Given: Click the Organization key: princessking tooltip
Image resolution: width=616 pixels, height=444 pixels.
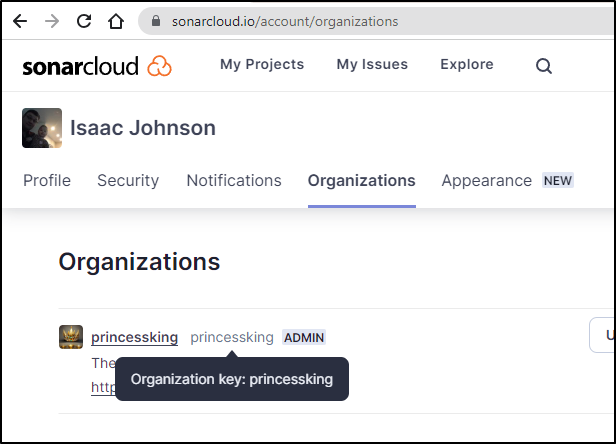Looking at the screenshot, I should [x=232, y=379].
